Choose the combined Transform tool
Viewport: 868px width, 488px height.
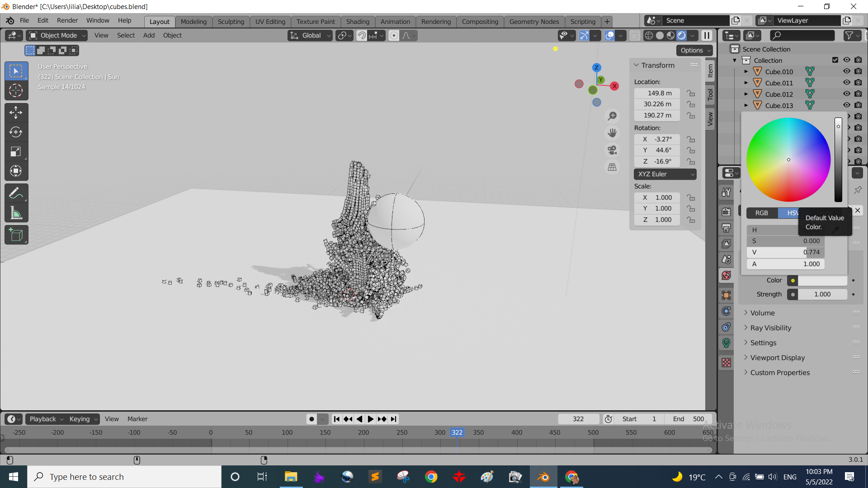tap(16, 171)
